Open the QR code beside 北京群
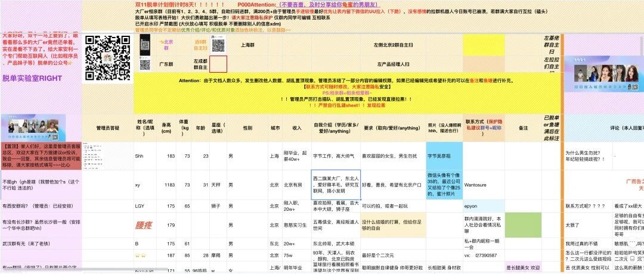 pos(145,44)
